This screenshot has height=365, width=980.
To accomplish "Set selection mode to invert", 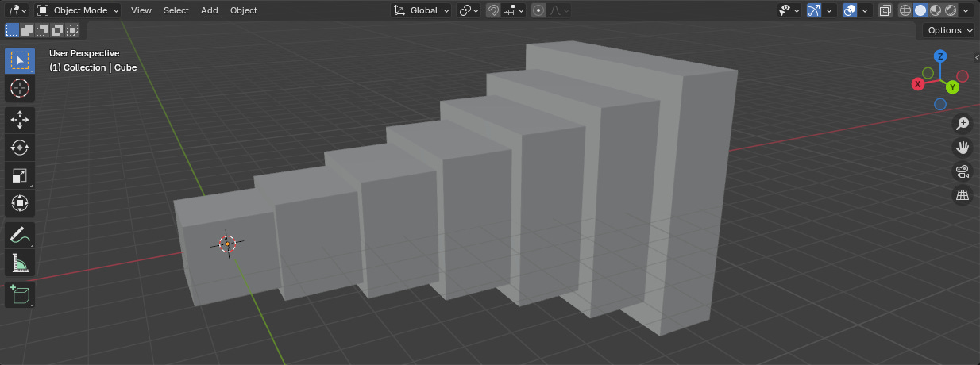I will [x=57, y=30].
